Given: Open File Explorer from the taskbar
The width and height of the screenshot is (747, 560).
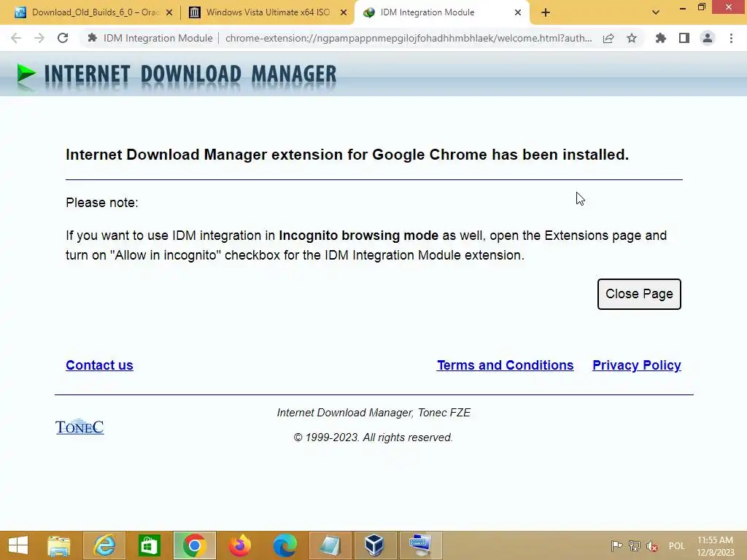Looking at the screenshot, I should tap(59, 545).
